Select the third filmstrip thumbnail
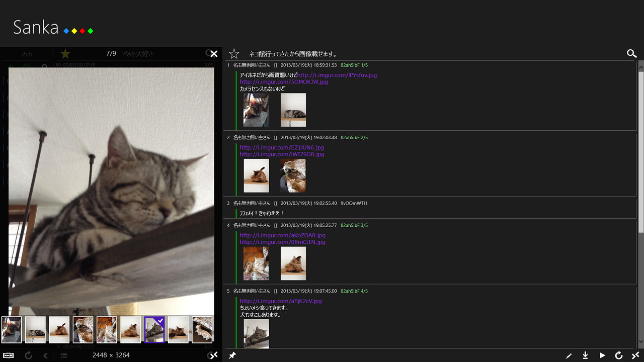The width and height of the screenshot is (644, 362). [59, 330]
